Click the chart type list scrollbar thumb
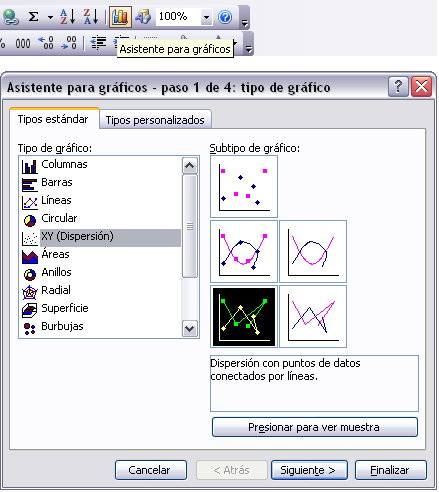The height and width of the screenshot is (492, 439). coord(190,226)
